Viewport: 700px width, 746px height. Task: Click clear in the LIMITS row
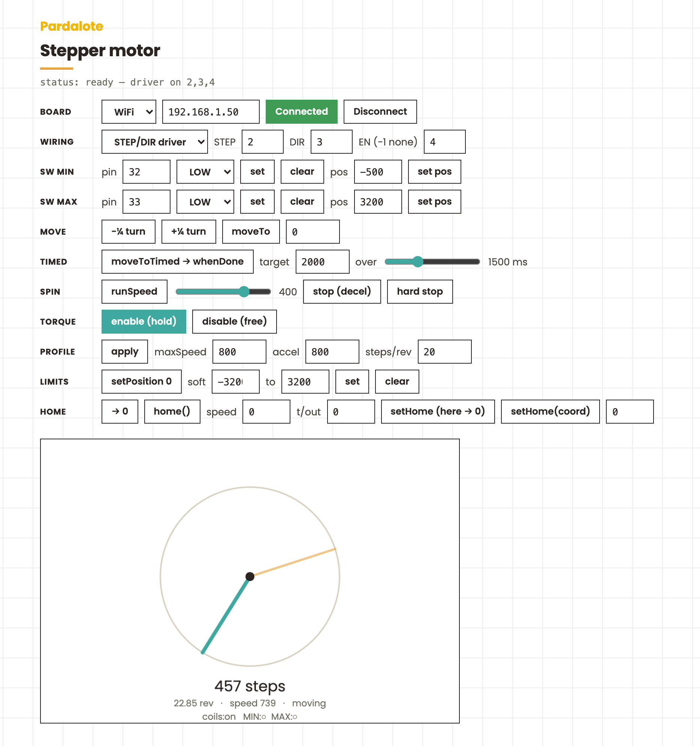(x=397, y=382)
